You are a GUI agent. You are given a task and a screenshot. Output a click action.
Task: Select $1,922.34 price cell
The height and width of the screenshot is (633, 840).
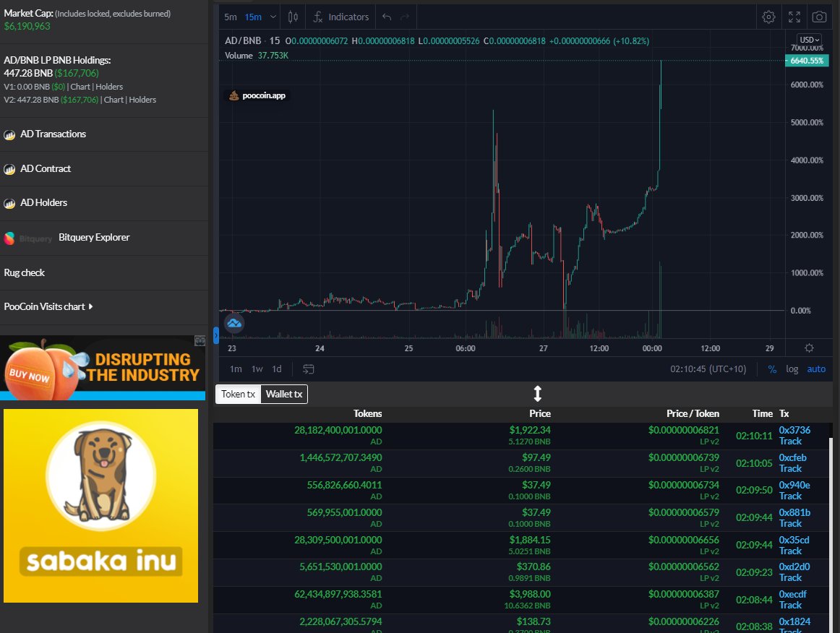click(530, 430)
